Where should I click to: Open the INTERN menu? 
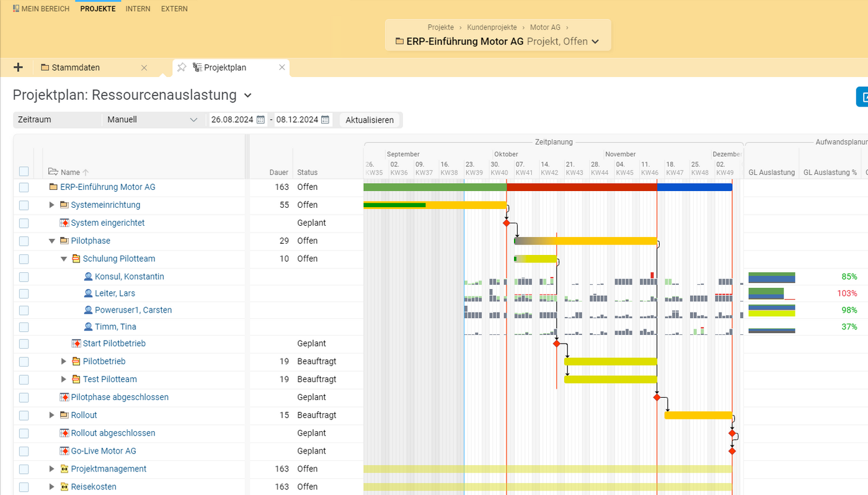coord(138,9)
